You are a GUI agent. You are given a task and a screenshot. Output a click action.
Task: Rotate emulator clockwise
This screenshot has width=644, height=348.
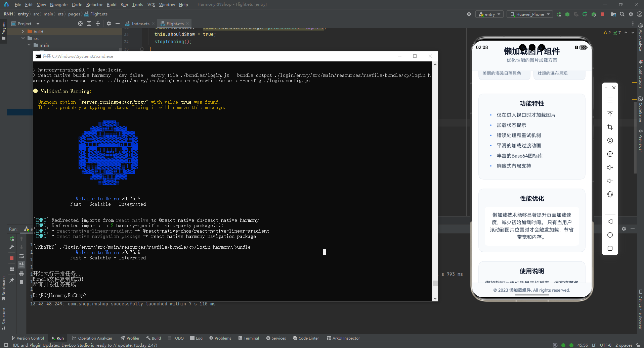point(610,154)
